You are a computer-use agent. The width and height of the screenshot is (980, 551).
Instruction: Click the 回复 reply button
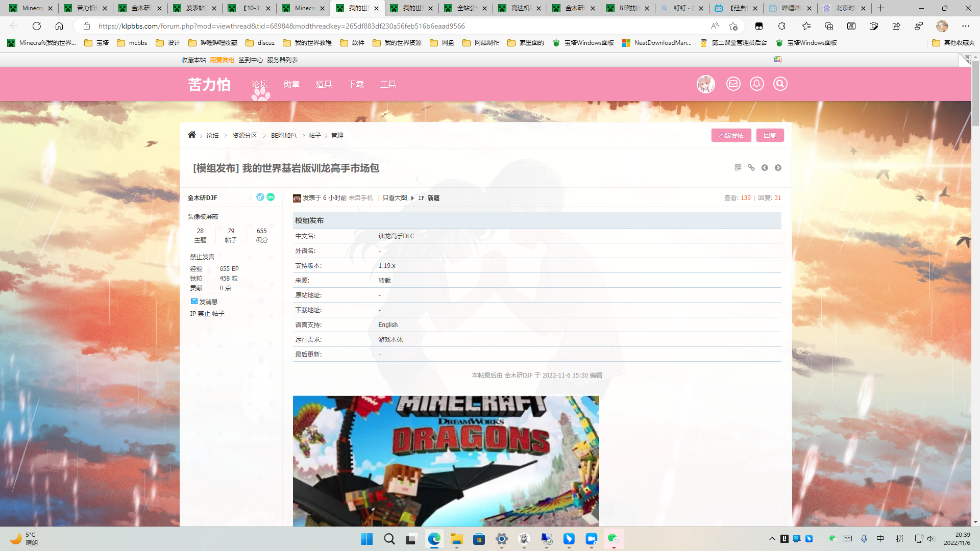pos(770,135)
